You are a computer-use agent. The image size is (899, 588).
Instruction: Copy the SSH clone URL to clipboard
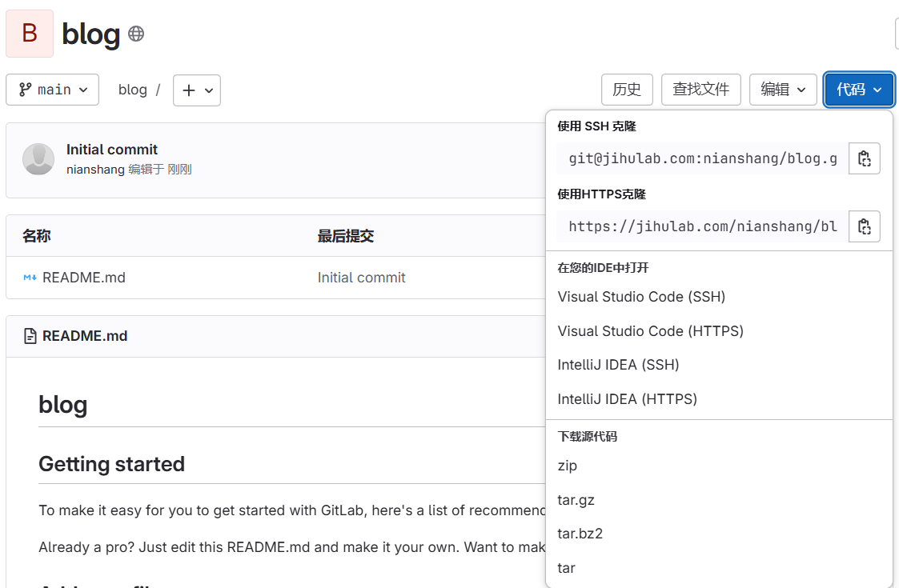tap(864, 158)
